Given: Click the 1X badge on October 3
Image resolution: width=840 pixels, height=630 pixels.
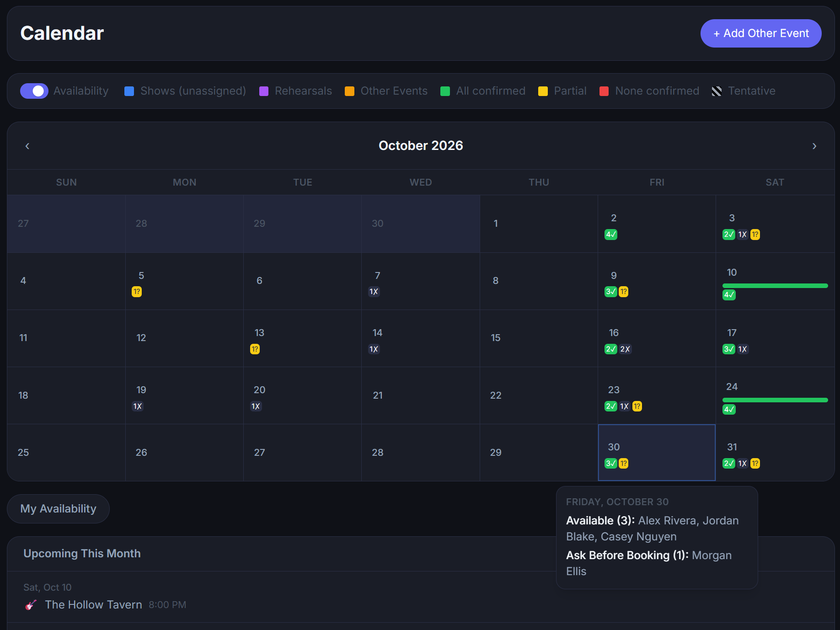Looking at the screenshot, I should [x=743, y=235].
